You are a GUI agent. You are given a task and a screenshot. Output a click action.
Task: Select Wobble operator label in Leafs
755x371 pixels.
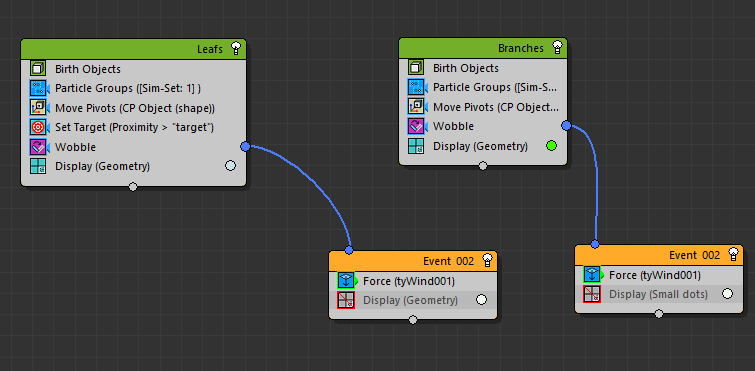(76, 147)
